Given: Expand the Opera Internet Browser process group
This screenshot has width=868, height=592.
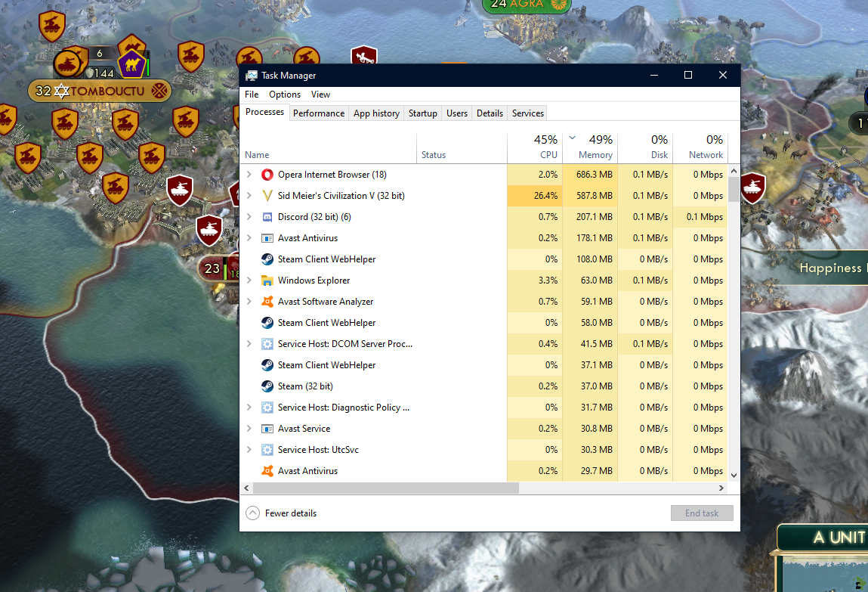Looking at the screenshot, I should click(249, 175).
